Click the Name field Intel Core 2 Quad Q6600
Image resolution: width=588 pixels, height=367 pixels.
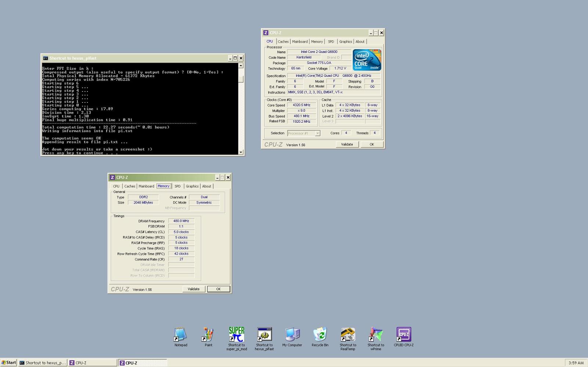tap(319, 52)
